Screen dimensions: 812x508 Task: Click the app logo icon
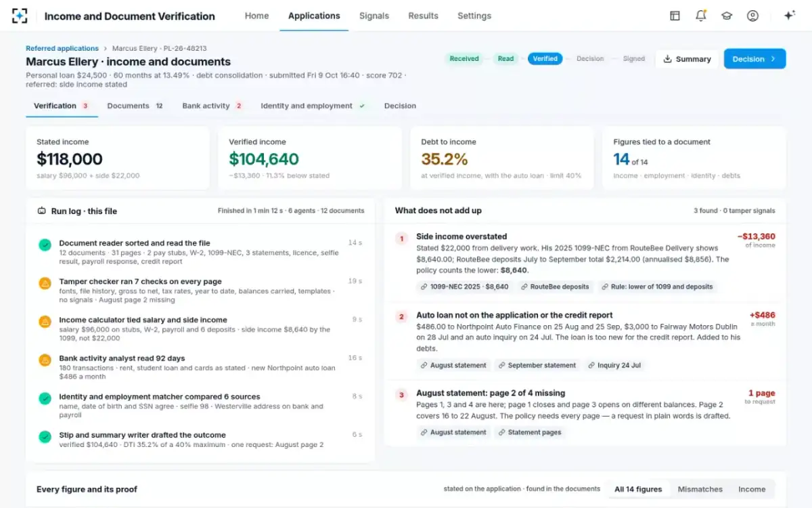coord(20,16)
